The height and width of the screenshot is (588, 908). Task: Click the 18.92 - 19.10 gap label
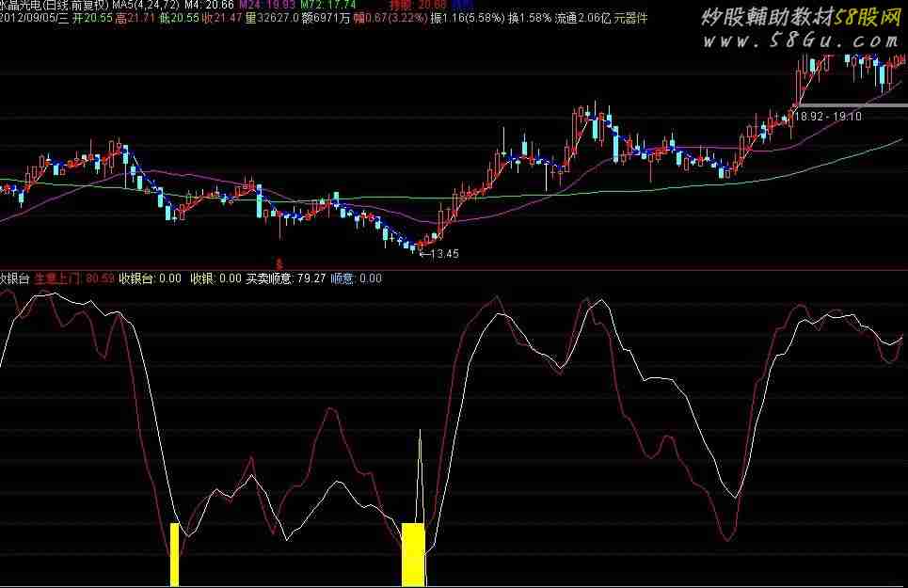pos(828,117)
